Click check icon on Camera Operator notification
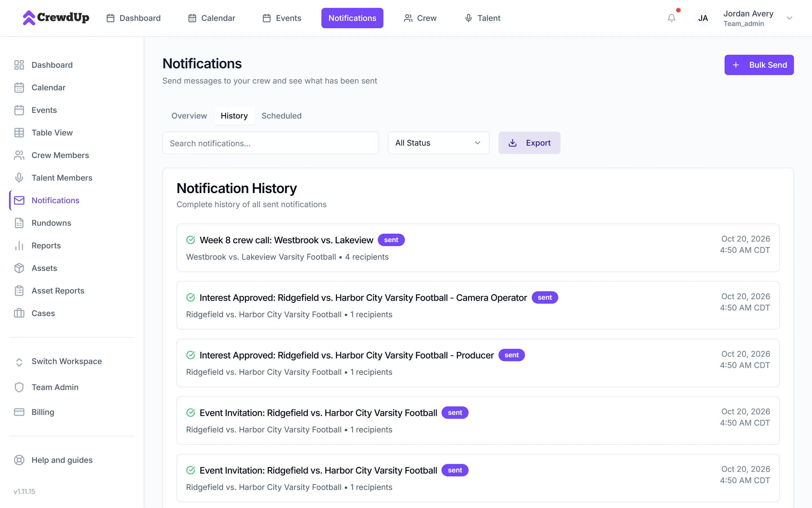Image resolution: width=812 pixels, height=508 pixels. (x=191, y=297)
